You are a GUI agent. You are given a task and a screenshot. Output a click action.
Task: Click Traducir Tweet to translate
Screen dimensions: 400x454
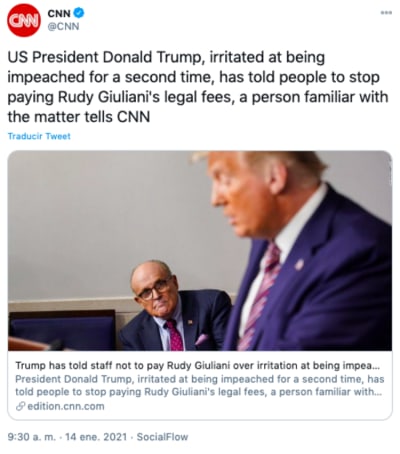tap(39, 136)
